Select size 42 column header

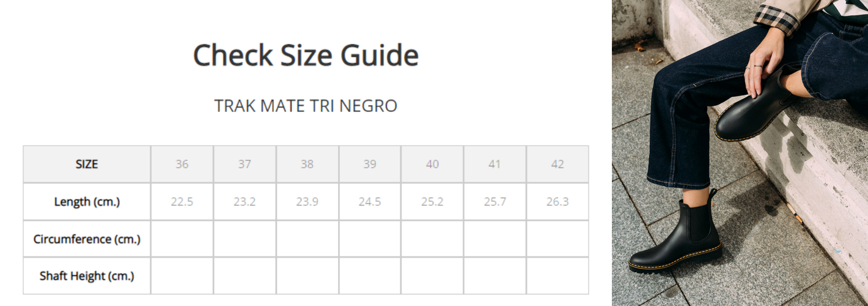pyautogui.click(x=557, y=164)
